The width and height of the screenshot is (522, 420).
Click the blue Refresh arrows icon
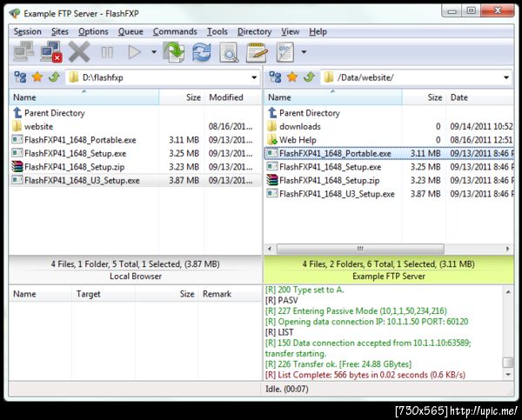pos(202,52)
